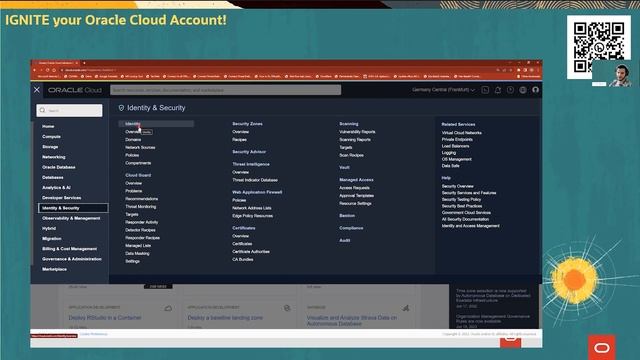Close the navigation menu with the X icon
640x360 pixels.
(37, 90)
